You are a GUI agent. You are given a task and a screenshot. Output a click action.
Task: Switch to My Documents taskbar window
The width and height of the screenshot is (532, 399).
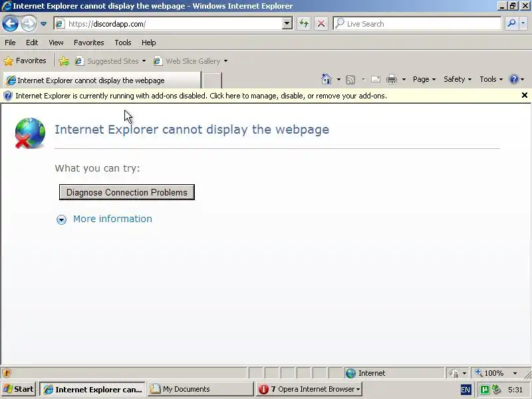(x=200, y=389)
